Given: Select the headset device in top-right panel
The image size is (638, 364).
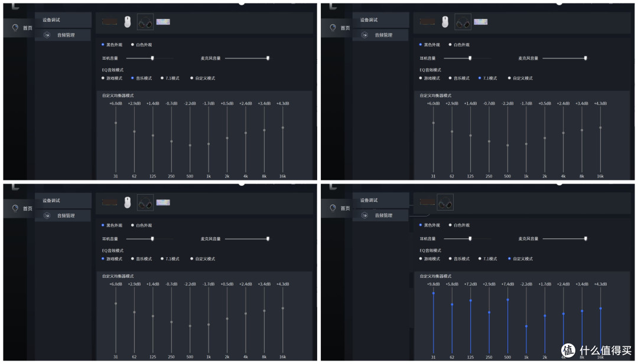Looking at the screenshot, I should pyautogui.click(x=463, y=22).
